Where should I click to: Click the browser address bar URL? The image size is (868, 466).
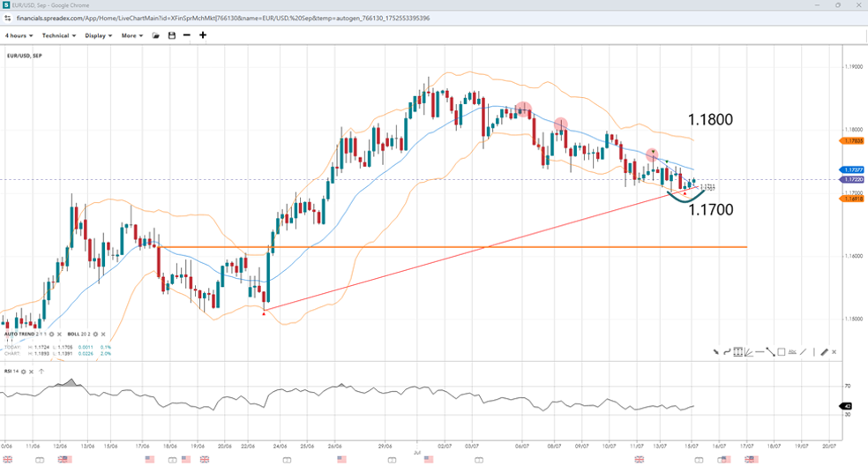(221, 18)
